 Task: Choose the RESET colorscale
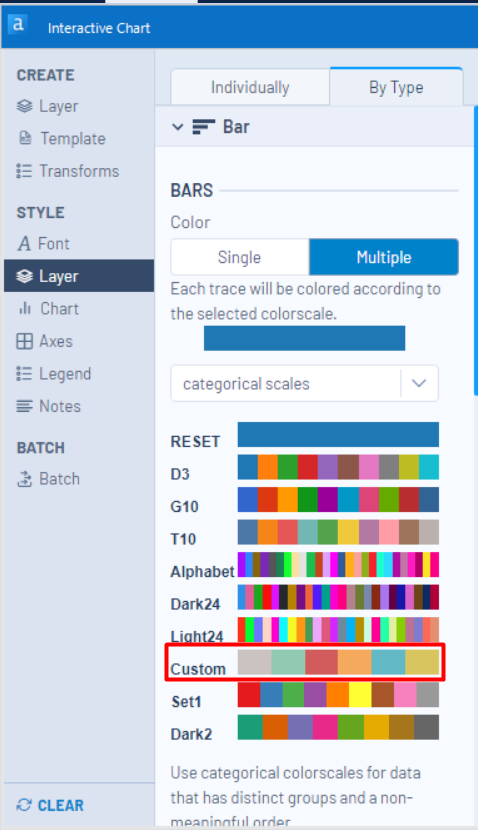(x=338, y=435)
